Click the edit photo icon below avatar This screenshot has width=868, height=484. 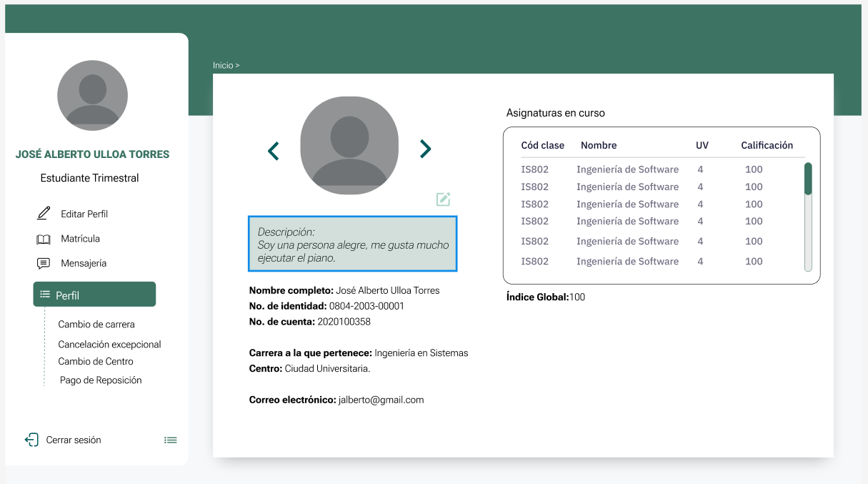tap(443, 199)
